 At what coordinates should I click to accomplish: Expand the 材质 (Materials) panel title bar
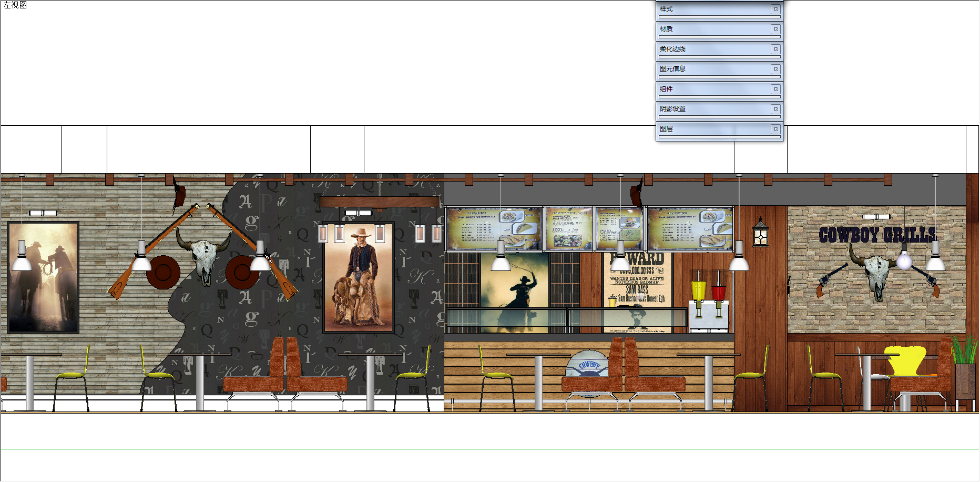coord(719,29)
